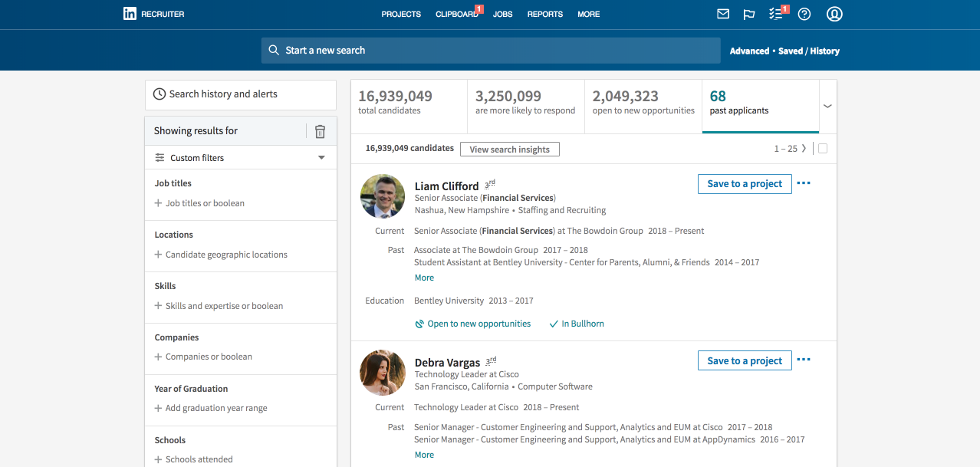
Task: Open the task checklist icon
Action: pyautogui.click(x=776, y=14)
